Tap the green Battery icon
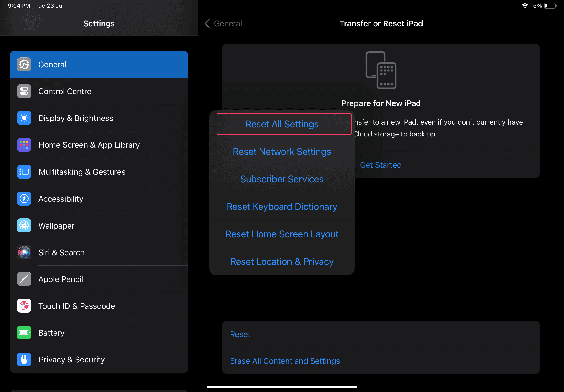564x392 pixels. point(24,332)
